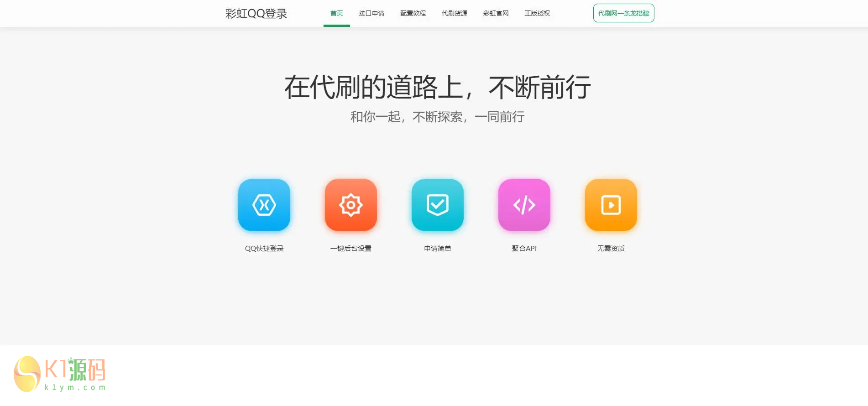Image resolution: width=868 pixels, height=406 pixels.
Task: Open the 正版授权 menu link
Action: point(537,13)
